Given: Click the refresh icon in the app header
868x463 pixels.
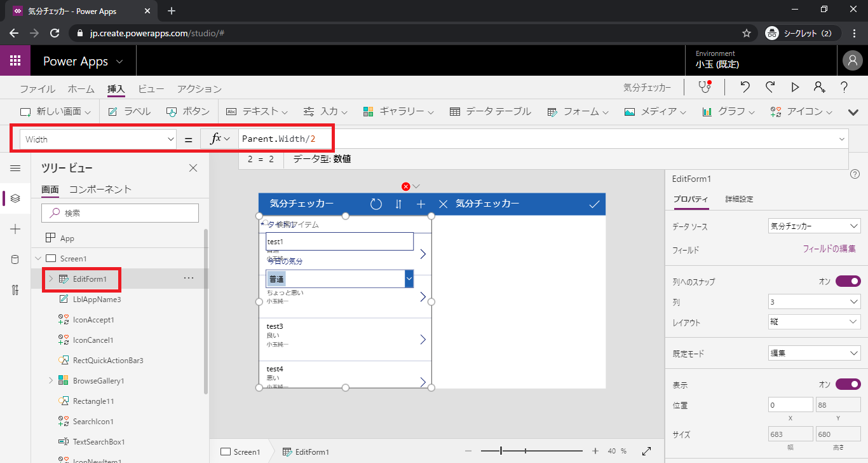Looking at the screenshot, I should 376,204.
